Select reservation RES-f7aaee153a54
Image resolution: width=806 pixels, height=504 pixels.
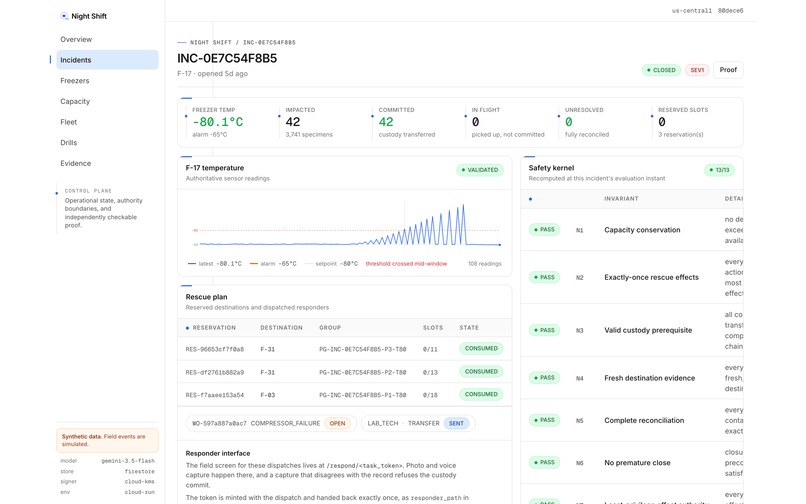215,395
